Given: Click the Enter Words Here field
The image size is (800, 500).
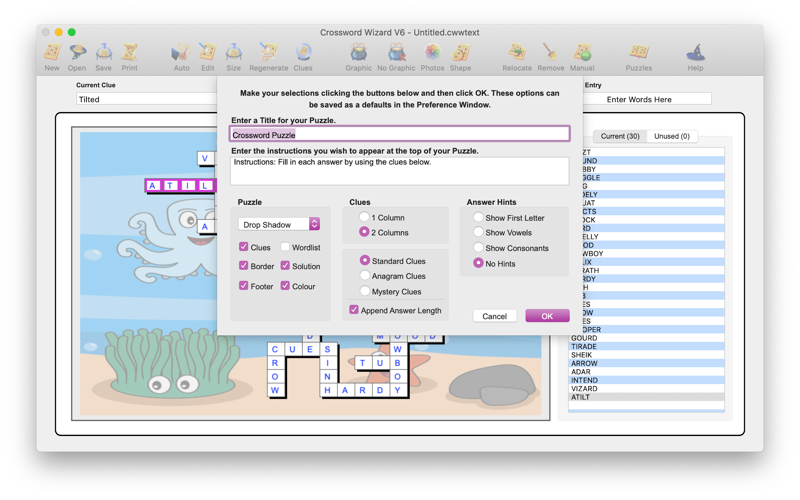Looking at the screenshot, I should click(647, 99).
